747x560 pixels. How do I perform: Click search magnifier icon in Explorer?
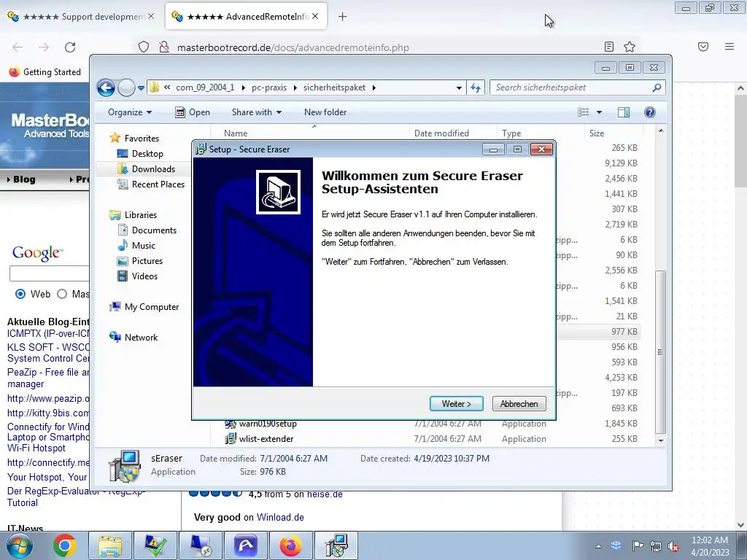pyautogui.click(x=657, y=87)
